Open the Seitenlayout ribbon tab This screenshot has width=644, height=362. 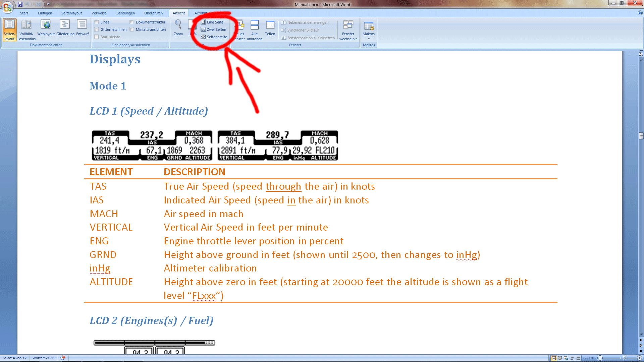point(71,13)
